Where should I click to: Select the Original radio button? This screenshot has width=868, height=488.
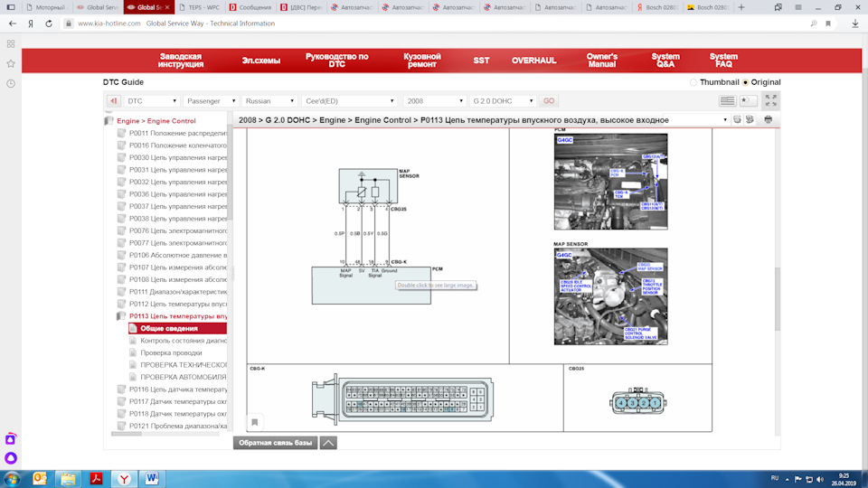click(746, 82)
